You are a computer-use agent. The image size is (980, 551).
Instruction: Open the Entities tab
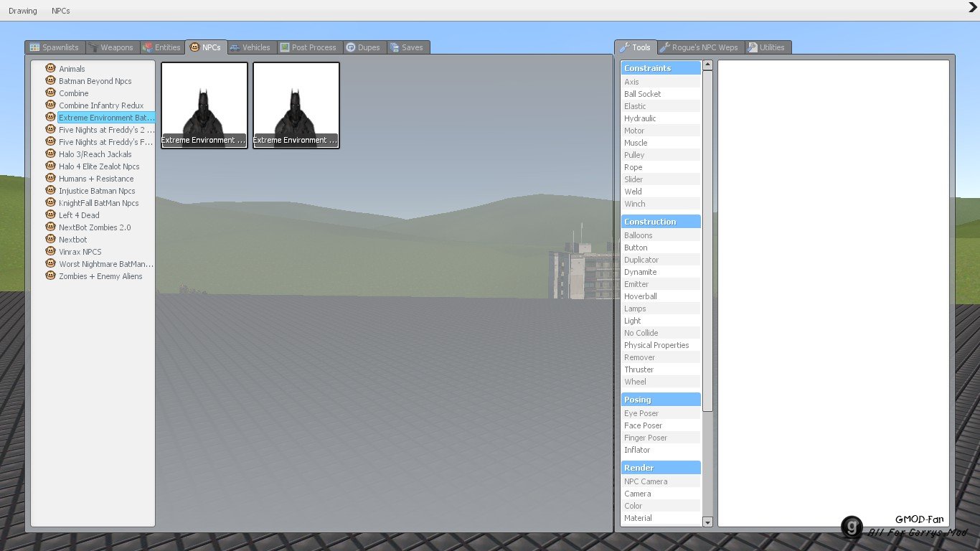click(x=162, y=47)
